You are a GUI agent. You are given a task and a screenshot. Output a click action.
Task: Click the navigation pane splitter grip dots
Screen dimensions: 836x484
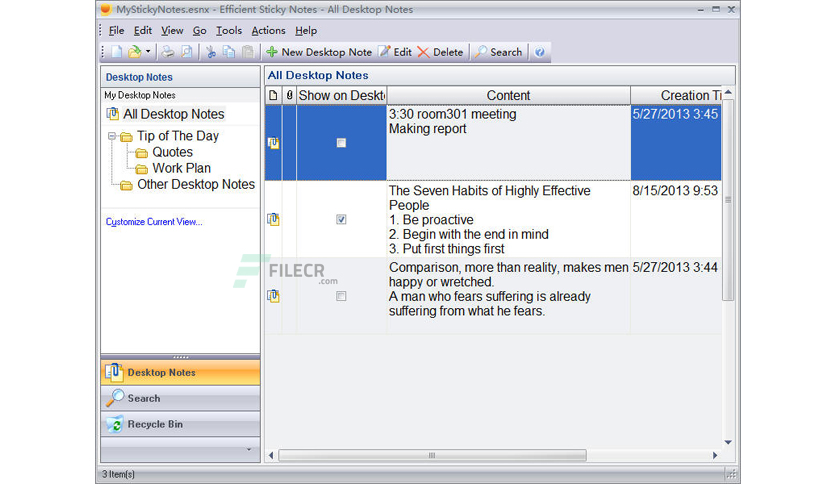point(180,357)
